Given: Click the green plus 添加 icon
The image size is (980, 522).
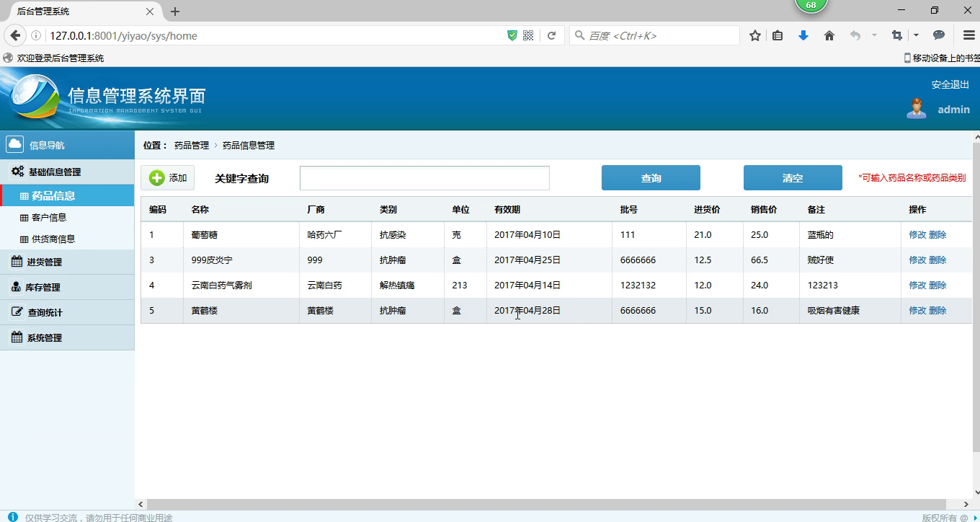Looking at the screenshot, I should point(157,178).
